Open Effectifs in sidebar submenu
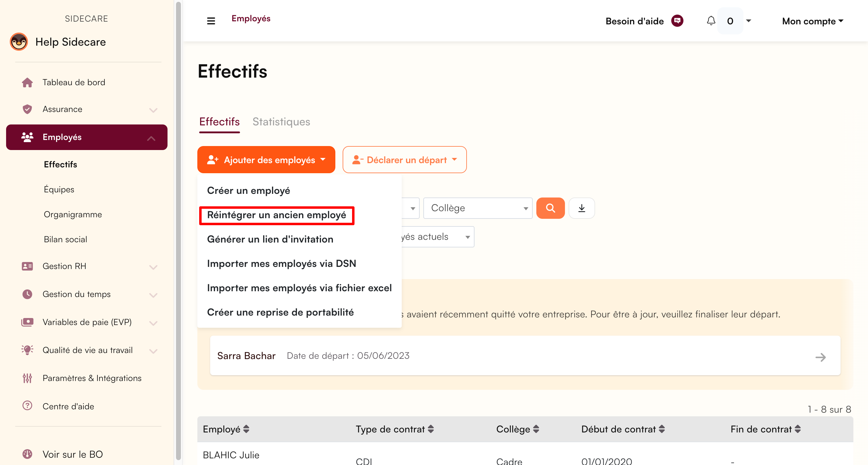 pos(61,164)
